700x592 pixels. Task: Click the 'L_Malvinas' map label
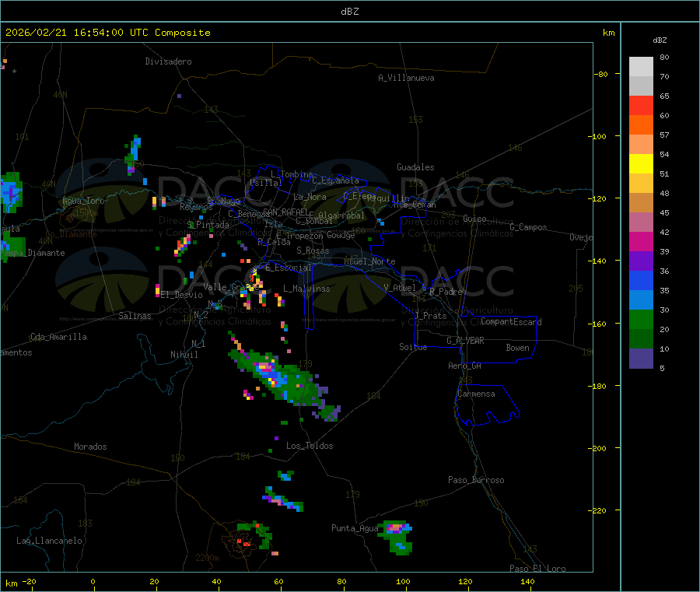[x=306, y=289]
